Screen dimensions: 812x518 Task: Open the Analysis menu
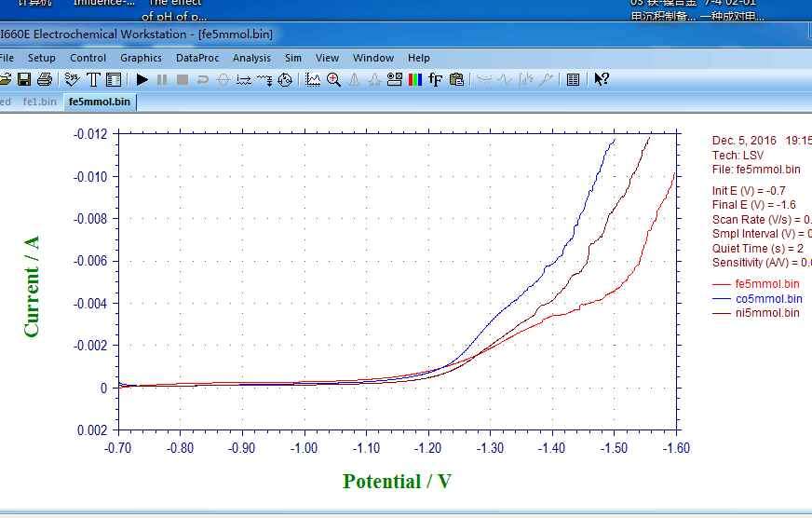point(251,58)
